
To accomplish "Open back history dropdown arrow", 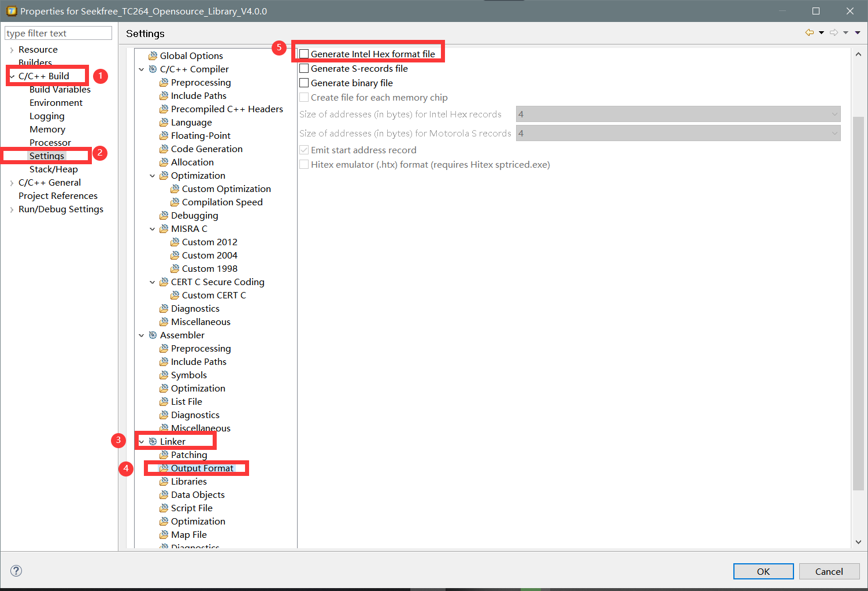I will [x=821, y=33].
